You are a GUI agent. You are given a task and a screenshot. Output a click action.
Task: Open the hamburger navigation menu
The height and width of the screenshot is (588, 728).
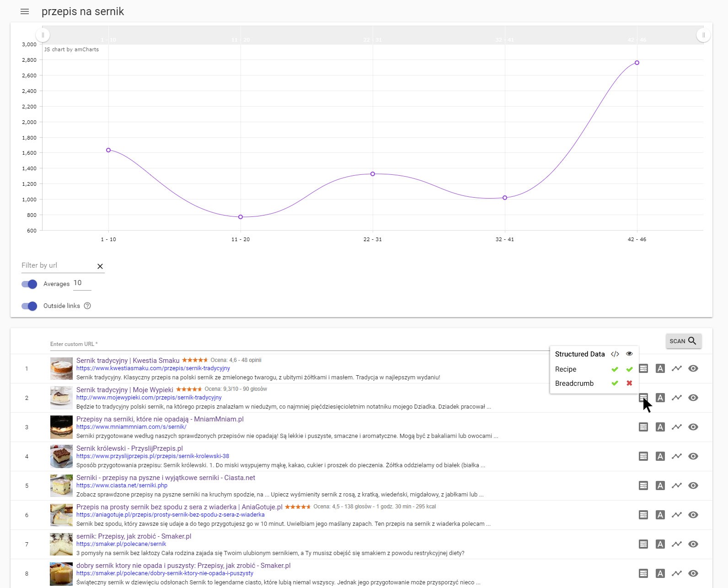(x=25, y=11)
